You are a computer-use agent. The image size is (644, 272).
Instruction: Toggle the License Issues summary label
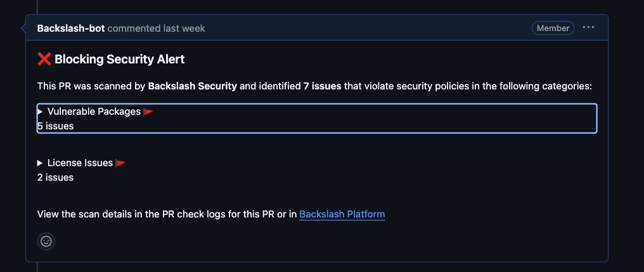(x=80, y=163)
